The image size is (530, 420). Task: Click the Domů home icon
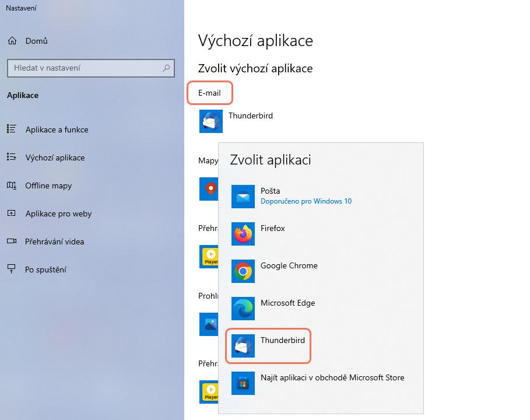(12, 41)
